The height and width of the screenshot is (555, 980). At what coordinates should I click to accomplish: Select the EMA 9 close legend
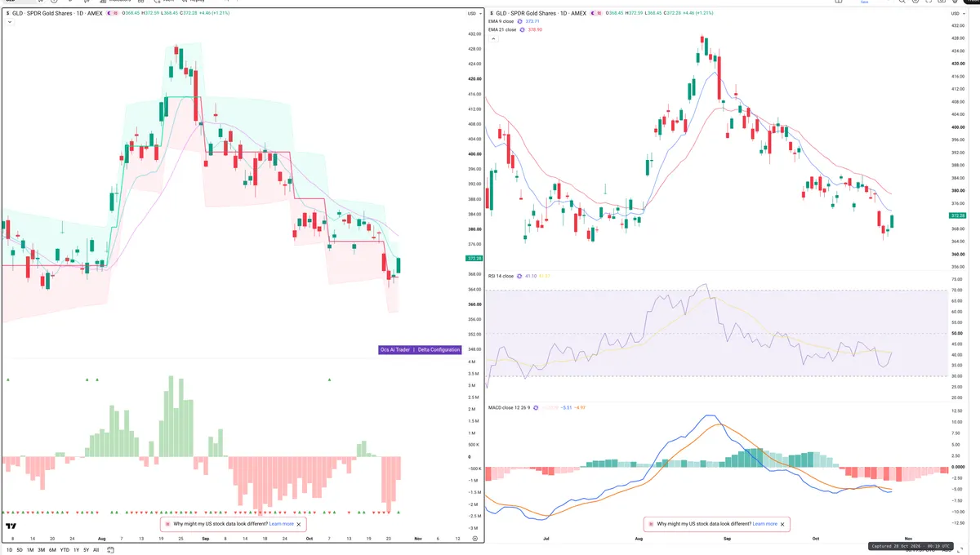[x=501, y=21]
